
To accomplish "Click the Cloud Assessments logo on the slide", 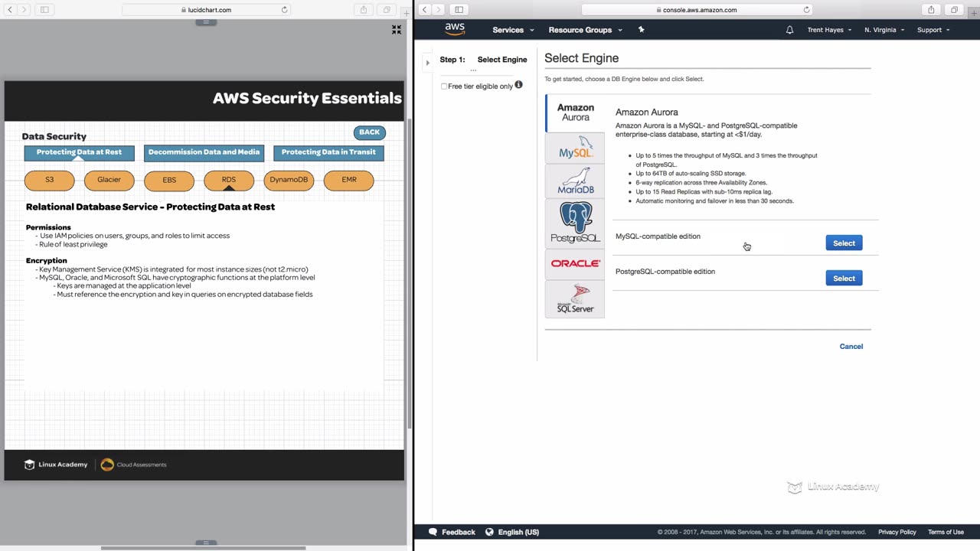I will [x=133, y=465].
